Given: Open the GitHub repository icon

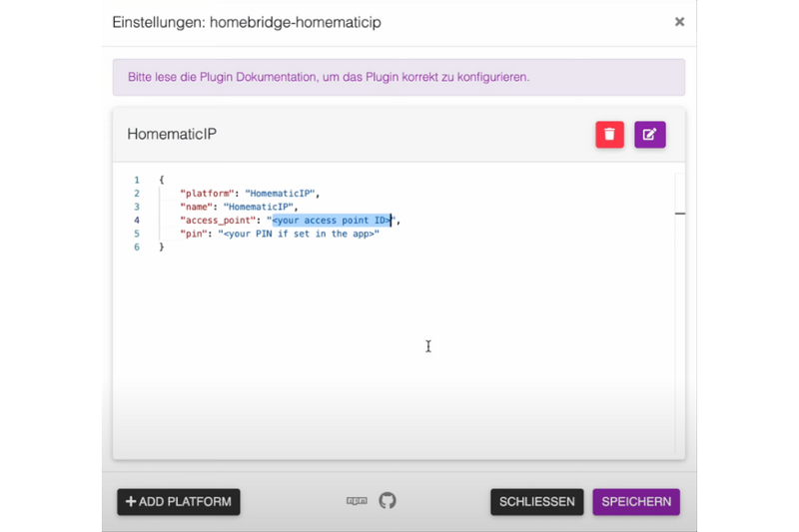Looking at the screenshot, I should click(388, 501).
